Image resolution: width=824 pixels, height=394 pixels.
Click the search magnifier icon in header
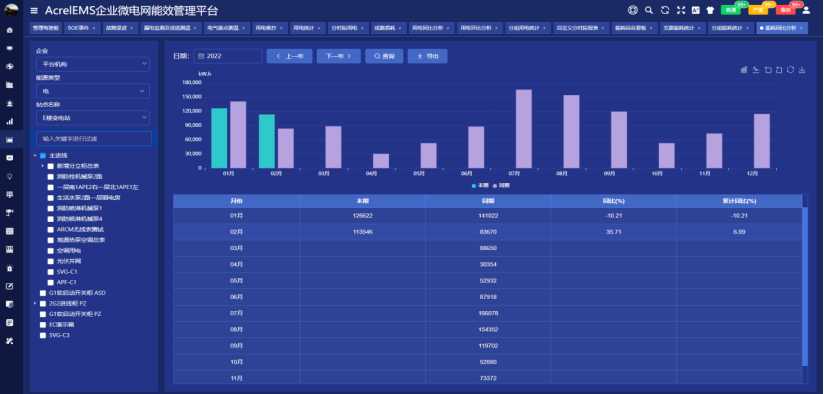click(x=648, y=10)
